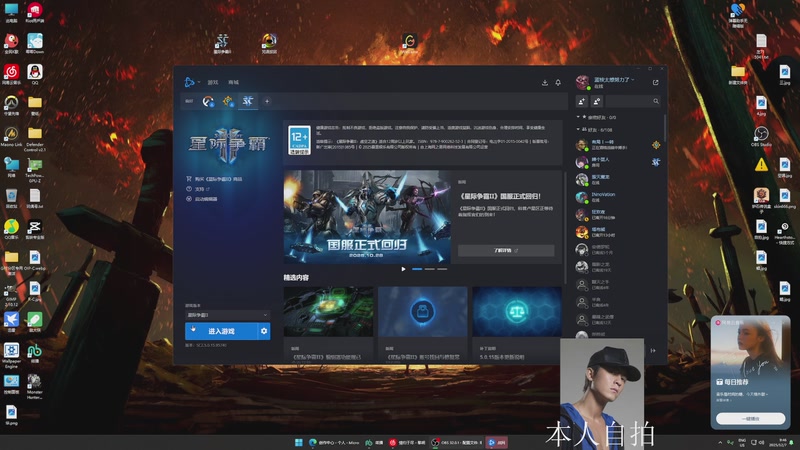Open OBS Studio desktop shortcut
Viewport: 800px width, 450px height.
(761, 136)
